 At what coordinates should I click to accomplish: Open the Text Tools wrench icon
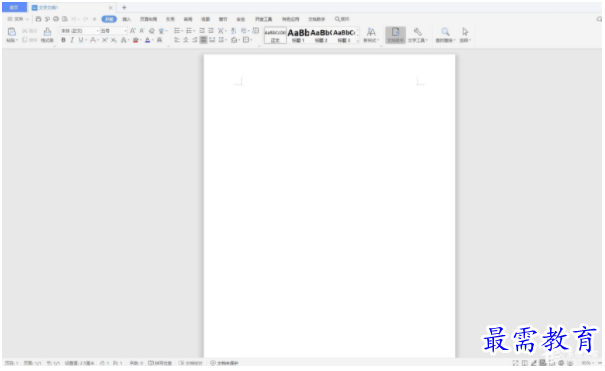tap(417, 32)
